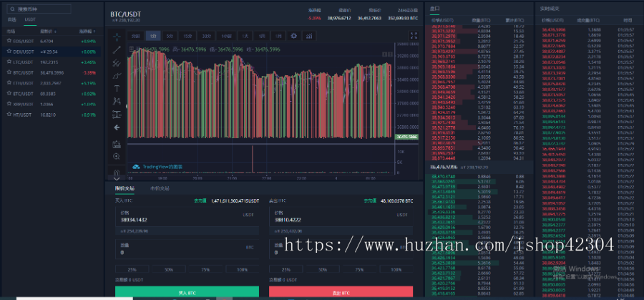The height and width of the screenshot is (300, 644).
Task: Click the search magnifier icon in coin search
Action: [x=12, y=9]
